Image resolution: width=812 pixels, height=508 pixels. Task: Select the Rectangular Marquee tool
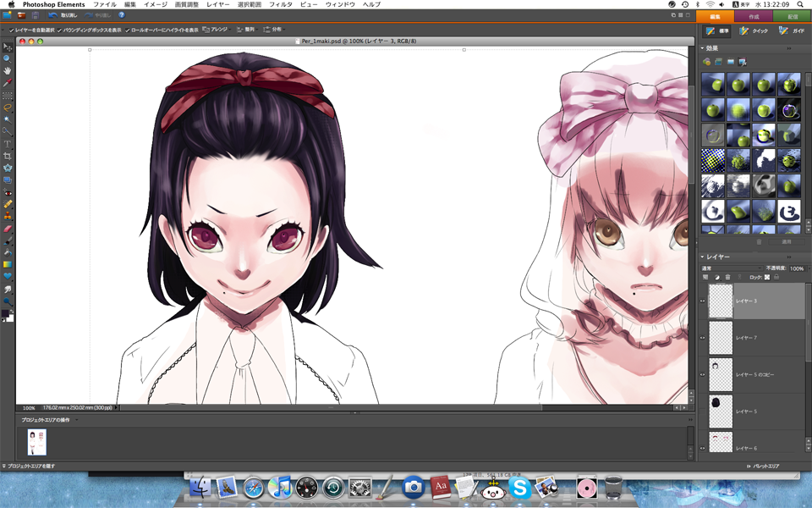pyautogui.click(x=8, y=96)
